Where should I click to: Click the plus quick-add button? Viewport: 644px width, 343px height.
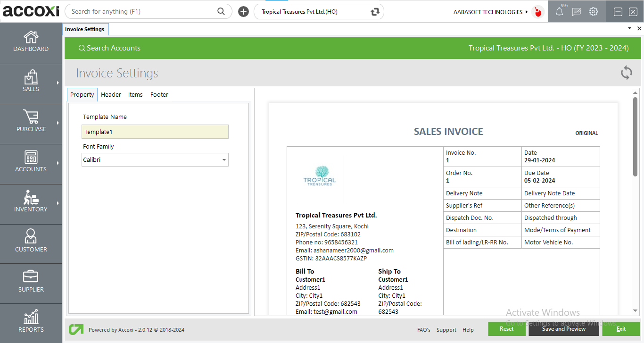[243, 12]
